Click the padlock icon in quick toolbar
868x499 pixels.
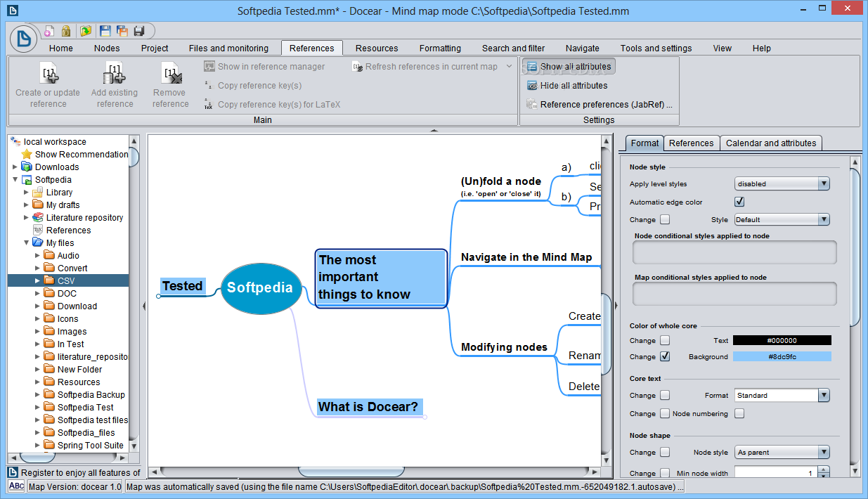66,31
